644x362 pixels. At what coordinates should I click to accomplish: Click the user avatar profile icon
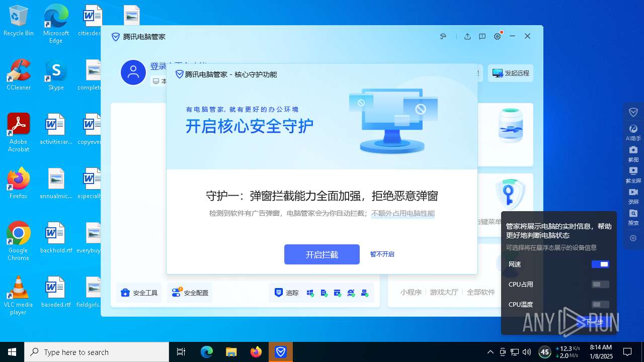click(133, 72)
